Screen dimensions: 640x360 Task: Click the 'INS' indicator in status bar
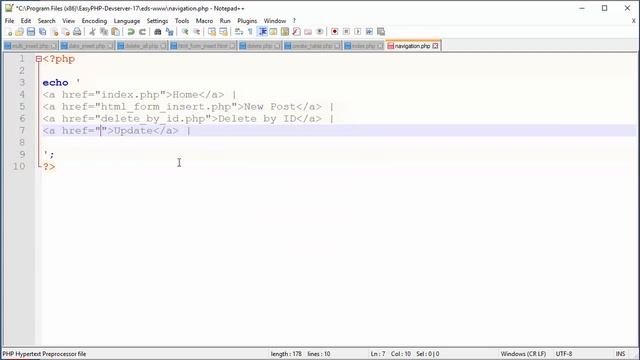(620, 354)
